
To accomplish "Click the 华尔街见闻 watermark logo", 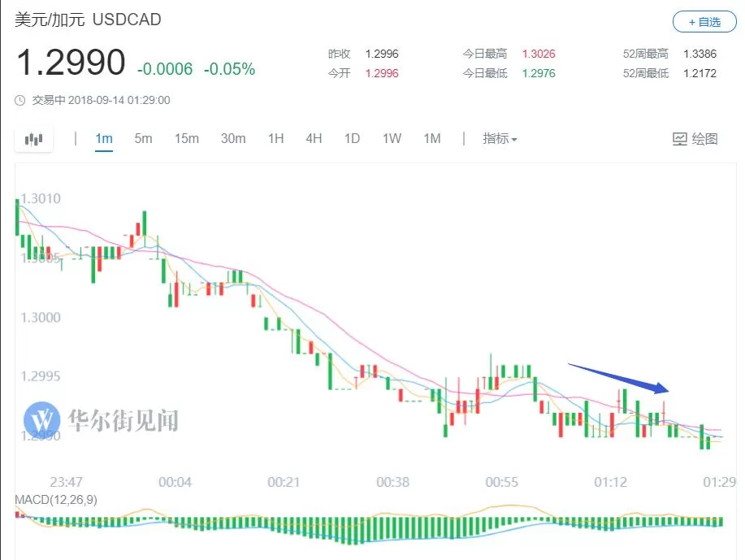I will [x=41, y=420].
